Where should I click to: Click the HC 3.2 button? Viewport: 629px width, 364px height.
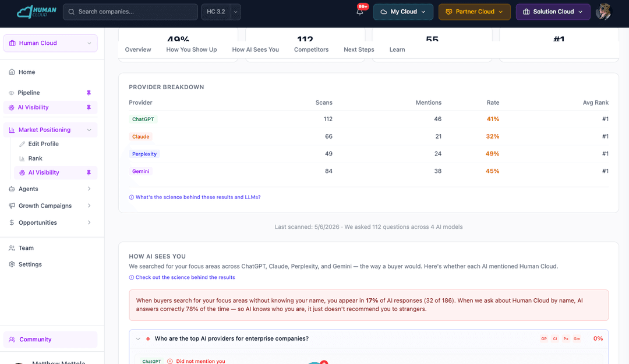pos(216,12)
